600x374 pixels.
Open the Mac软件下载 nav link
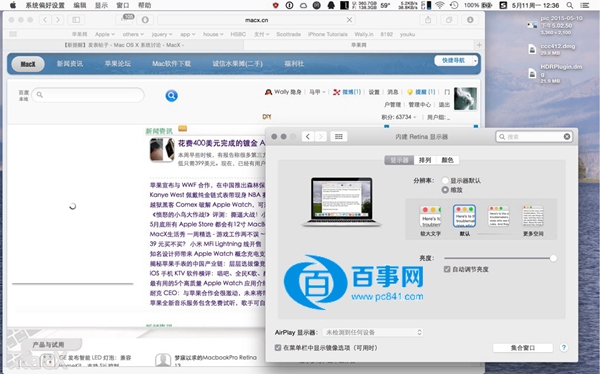(171, 64)
